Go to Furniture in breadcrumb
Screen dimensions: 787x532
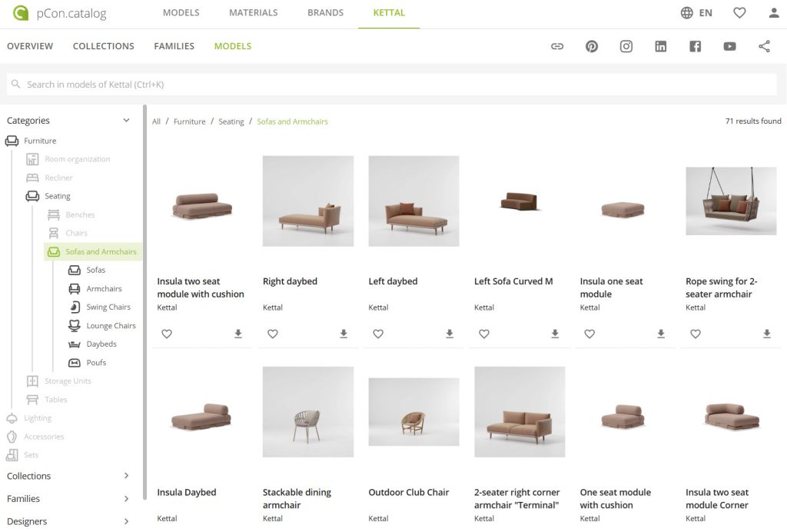(x=189, y=121)
